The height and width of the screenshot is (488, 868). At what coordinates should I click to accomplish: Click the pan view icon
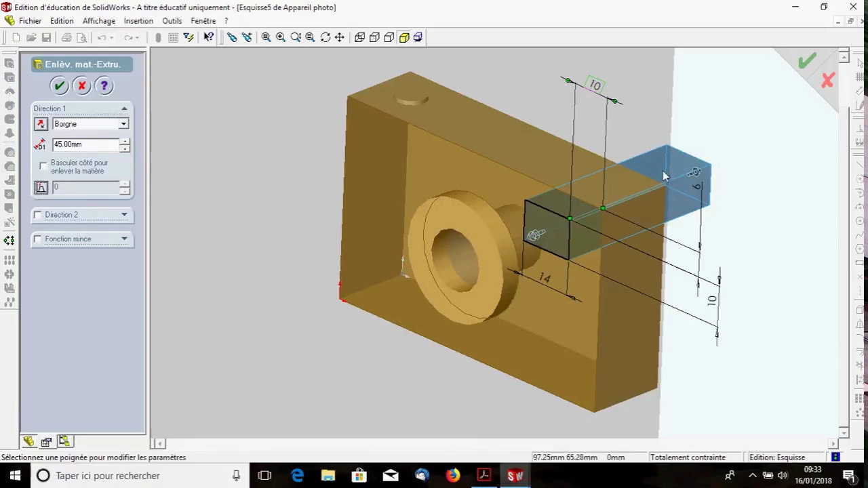coord(340,37)
